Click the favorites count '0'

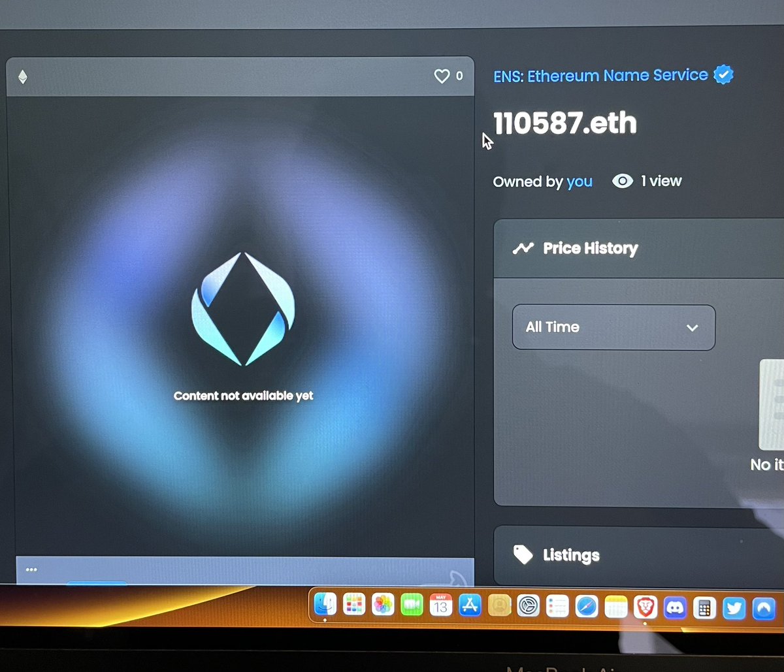pos(459,76)
